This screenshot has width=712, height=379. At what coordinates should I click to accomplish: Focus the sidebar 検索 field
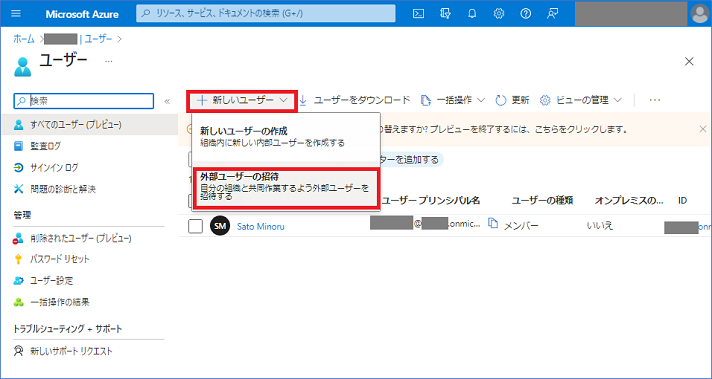(84, 101)
